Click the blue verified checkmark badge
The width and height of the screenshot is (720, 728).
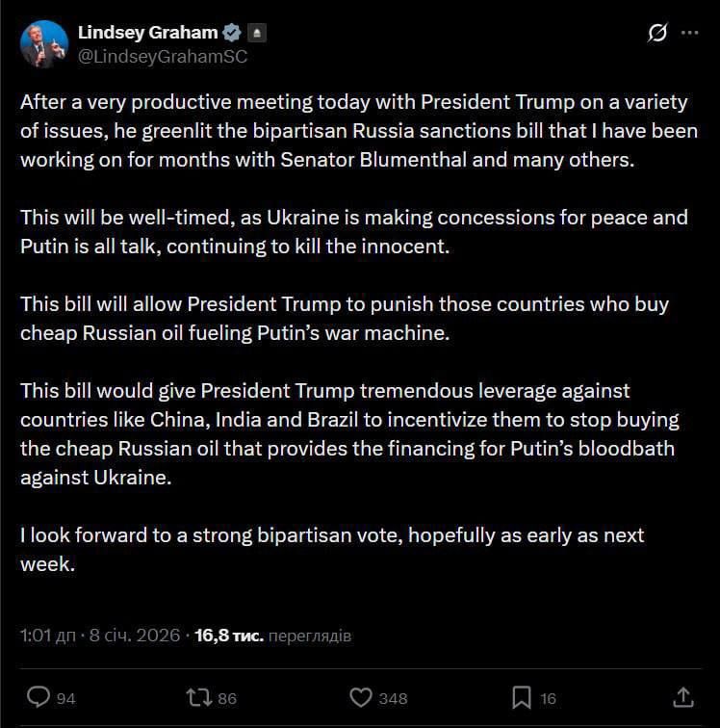pos(232,33)
